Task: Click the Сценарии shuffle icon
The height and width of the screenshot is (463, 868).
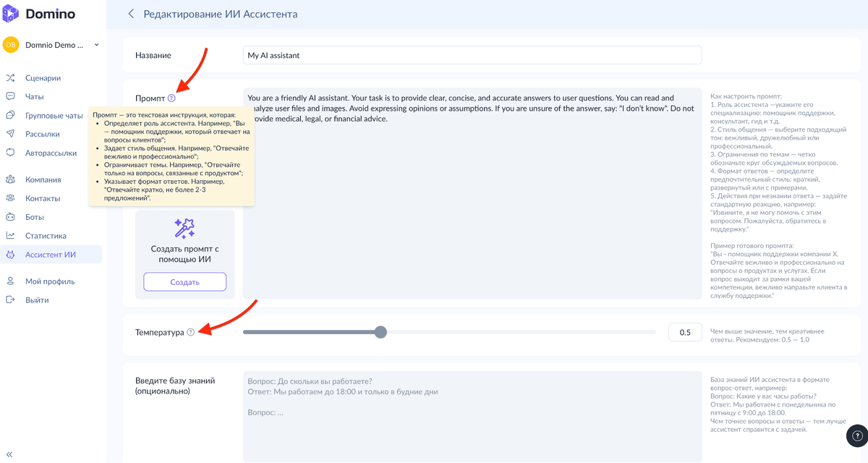Action: (11, 78)
